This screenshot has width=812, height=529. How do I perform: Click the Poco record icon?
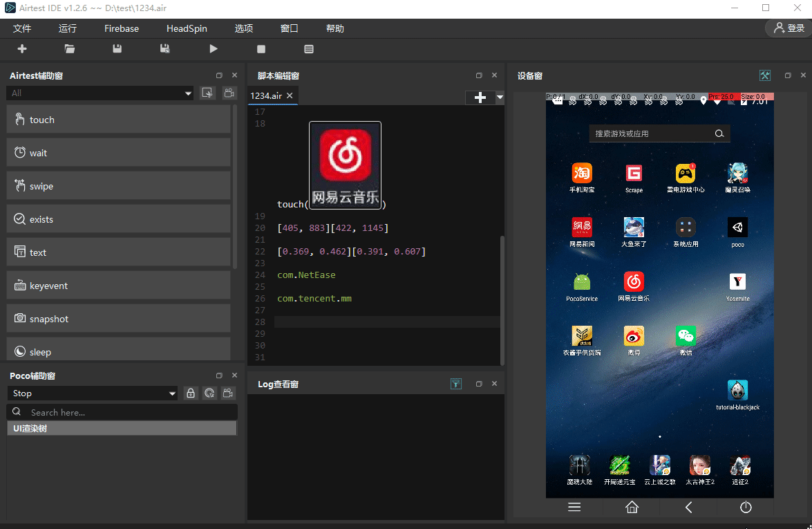[x=228, y=393]
